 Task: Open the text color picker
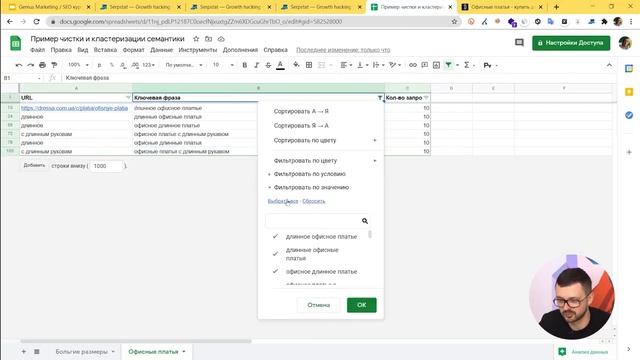click(280, 65)
